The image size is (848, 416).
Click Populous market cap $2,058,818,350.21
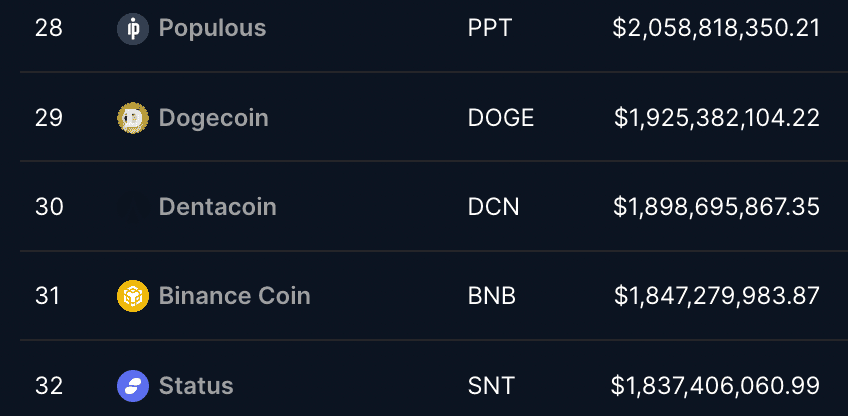716,29
